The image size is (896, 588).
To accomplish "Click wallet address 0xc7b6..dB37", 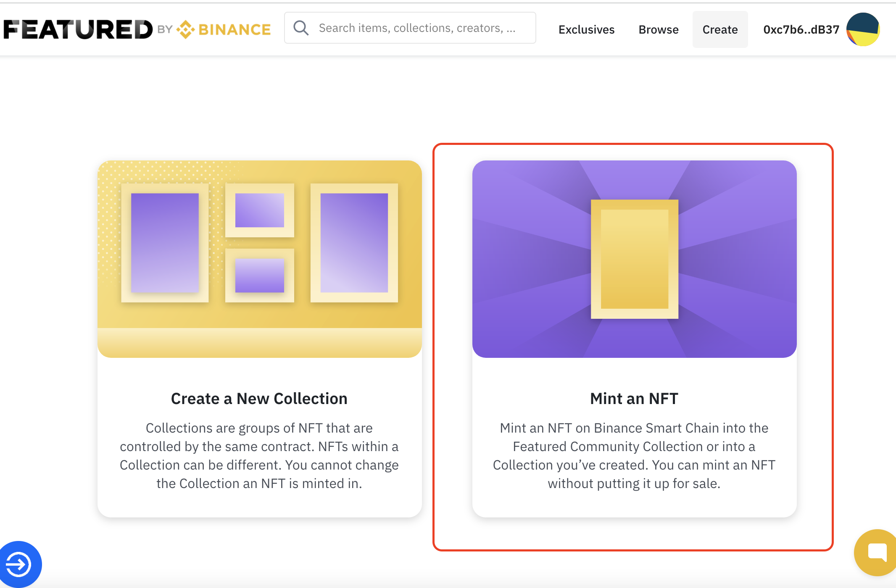I will coord(801,29).
